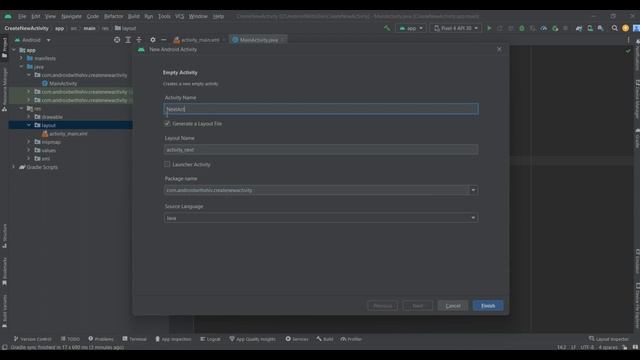The height and width of the screenshot is (360, 640).
Task: Click the green Debug bug icon
Action: [522, 28]
